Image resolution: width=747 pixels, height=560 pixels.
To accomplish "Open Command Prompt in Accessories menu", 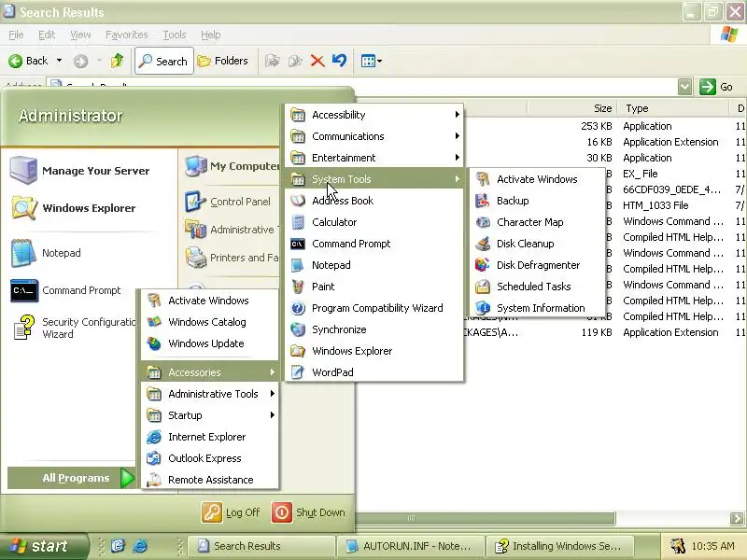I will [x=374, y=244].
